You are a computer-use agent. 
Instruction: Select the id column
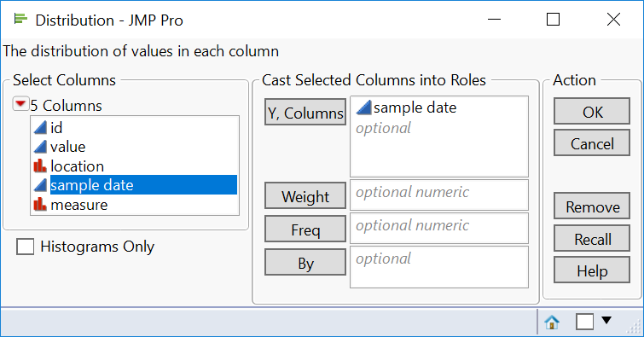point(56,128)
